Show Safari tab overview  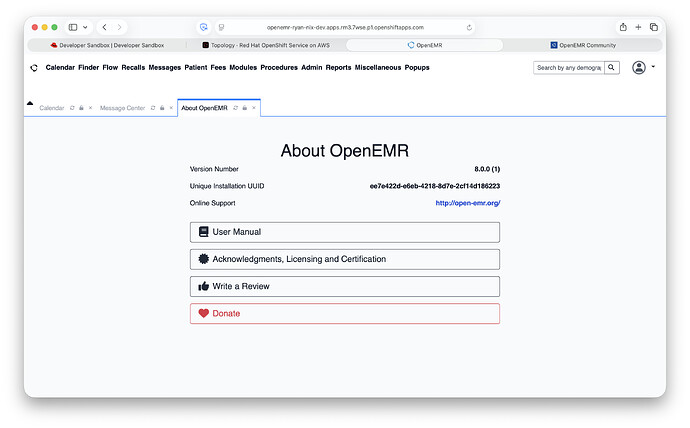(653, 27)
